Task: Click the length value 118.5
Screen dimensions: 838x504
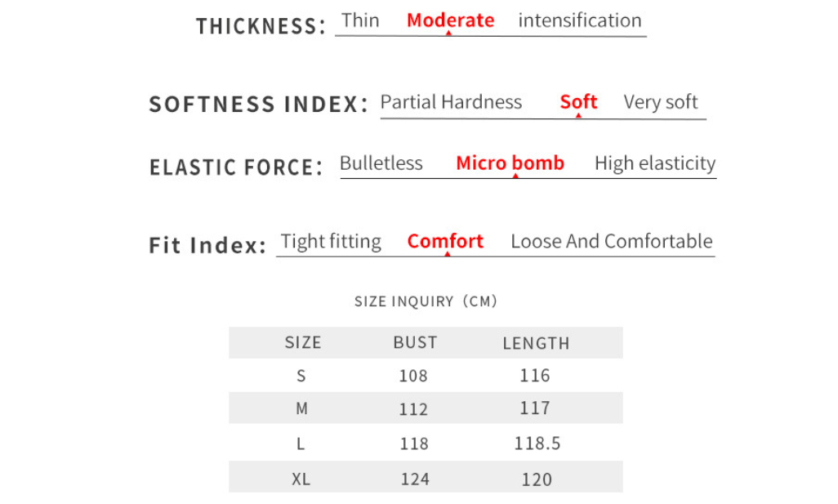Action: point(537,444)
